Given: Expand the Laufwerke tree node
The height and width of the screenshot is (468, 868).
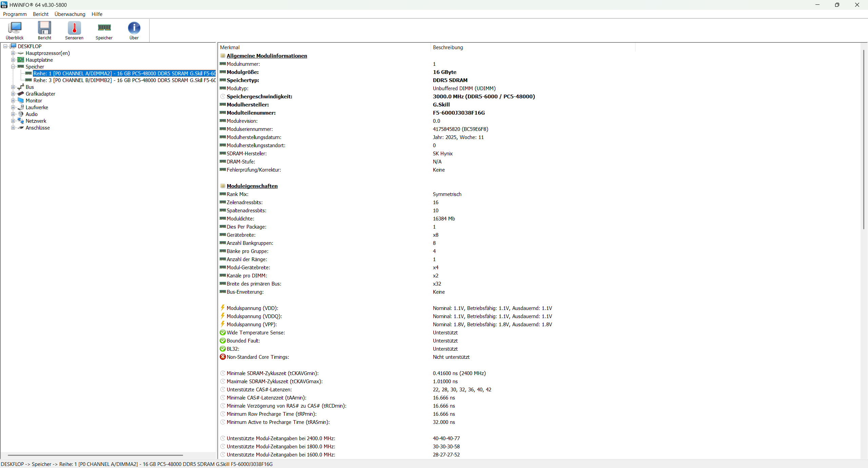Looking at the screenshot, I should [13, 108].
